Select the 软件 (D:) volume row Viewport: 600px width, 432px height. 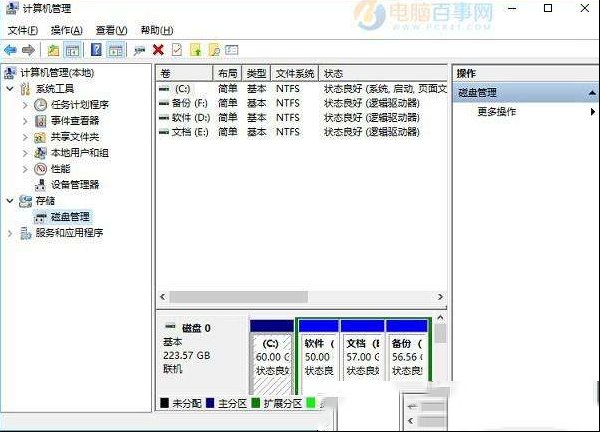(302, 117)
